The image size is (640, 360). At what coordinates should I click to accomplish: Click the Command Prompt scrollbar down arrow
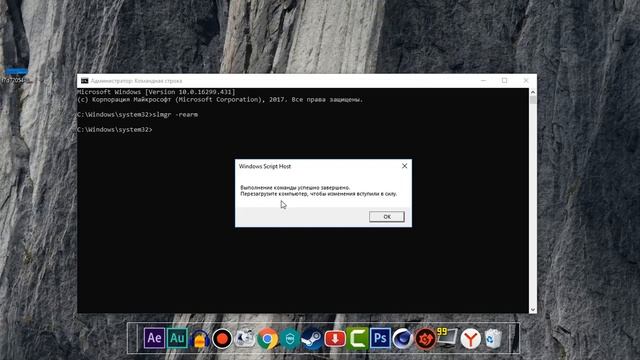pos(533,310)
